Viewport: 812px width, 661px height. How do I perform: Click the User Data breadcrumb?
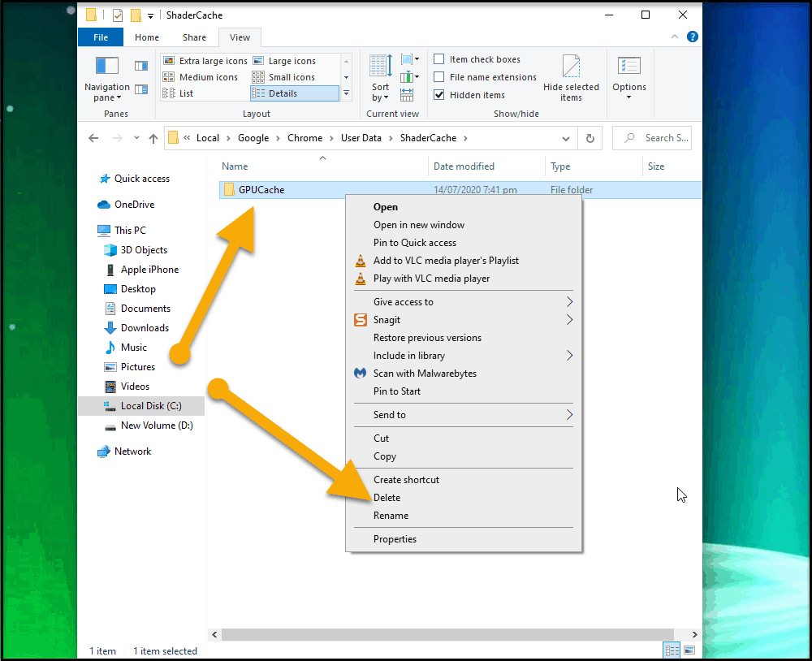[x=361, y=138]
